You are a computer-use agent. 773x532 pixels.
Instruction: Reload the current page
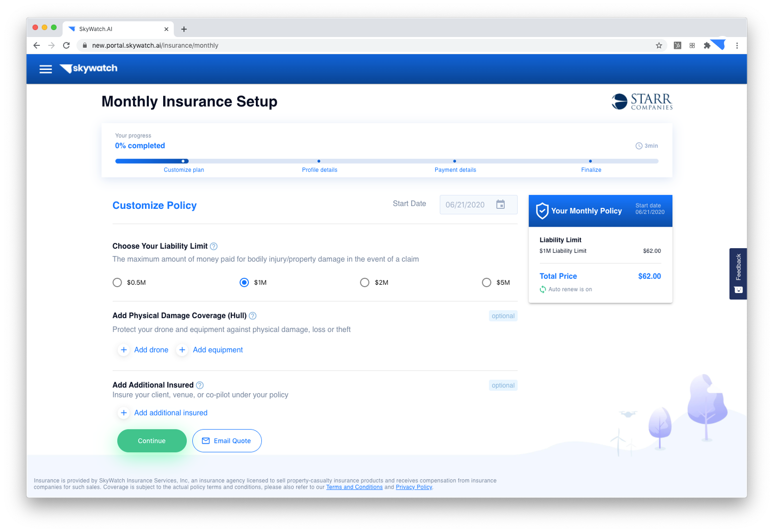[67, 45]
